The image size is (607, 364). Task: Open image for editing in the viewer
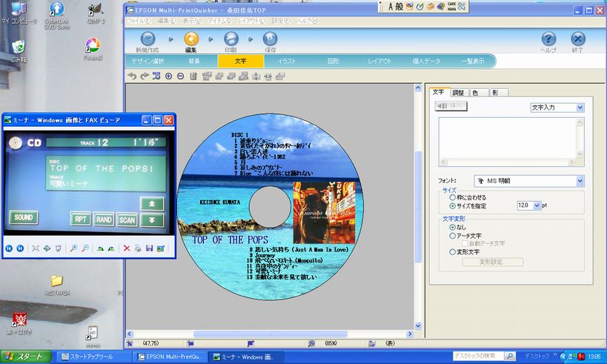click(x=161, y=248)
